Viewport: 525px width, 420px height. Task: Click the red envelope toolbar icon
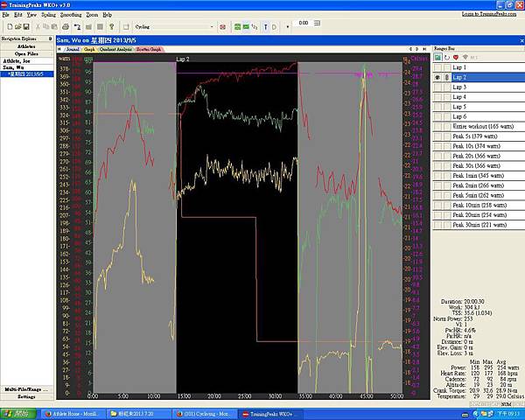pos(222,27)
